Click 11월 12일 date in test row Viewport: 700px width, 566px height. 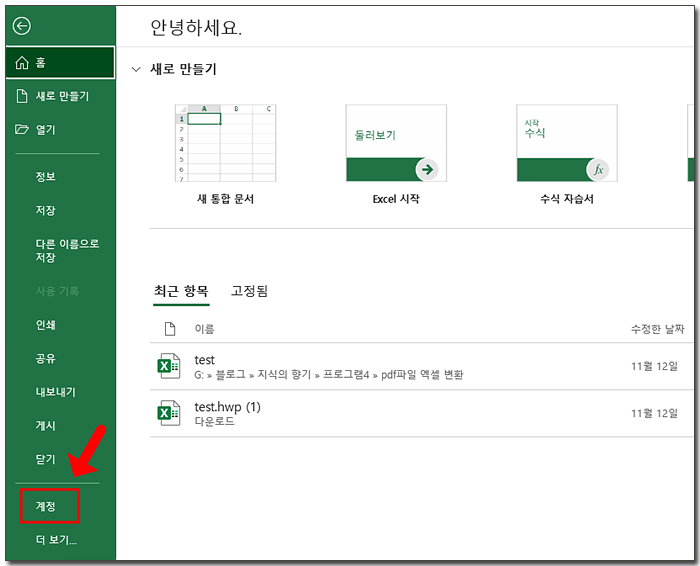pyautogui.click(x=654, y=366)
